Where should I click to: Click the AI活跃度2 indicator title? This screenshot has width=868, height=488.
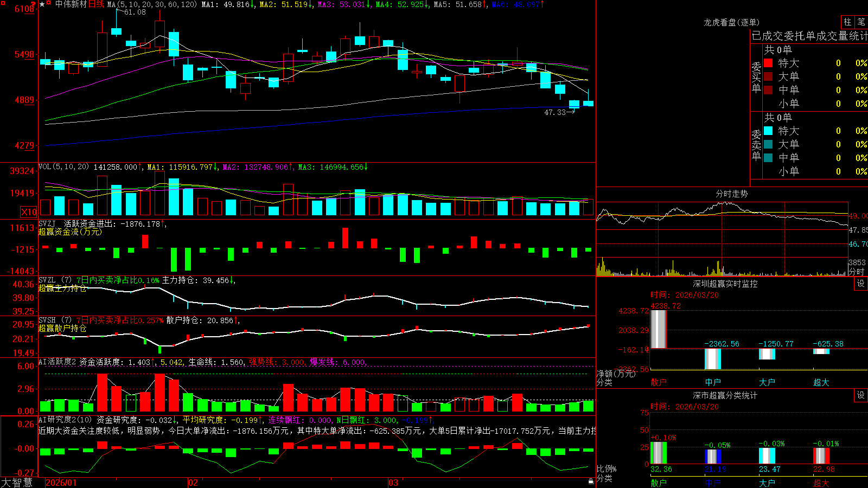tap(57, 362)
